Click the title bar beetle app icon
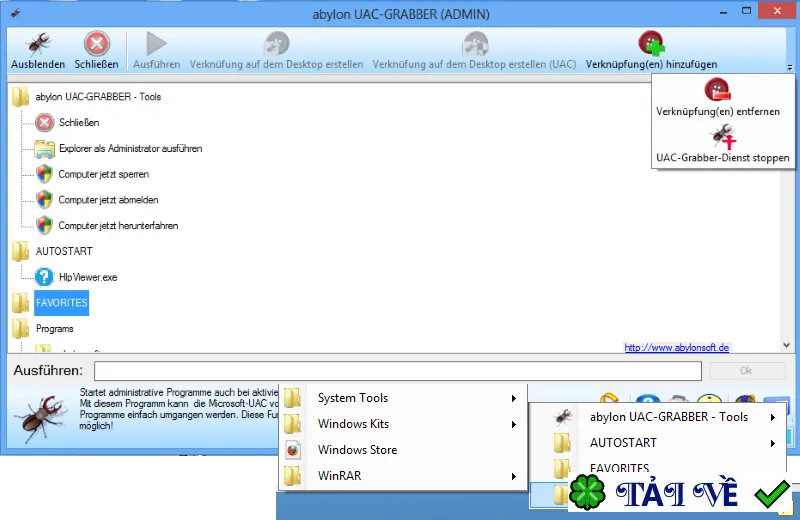 (15, 14)
